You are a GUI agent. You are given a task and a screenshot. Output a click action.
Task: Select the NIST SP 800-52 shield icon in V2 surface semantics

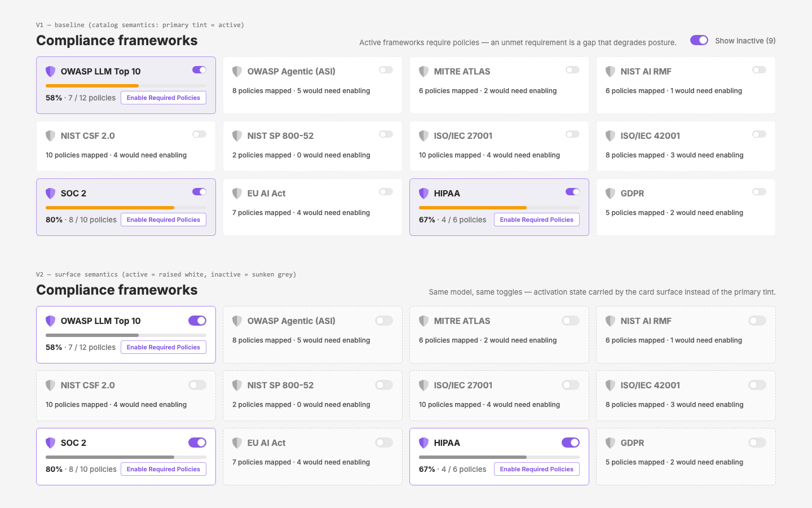[x=237, y=386]
